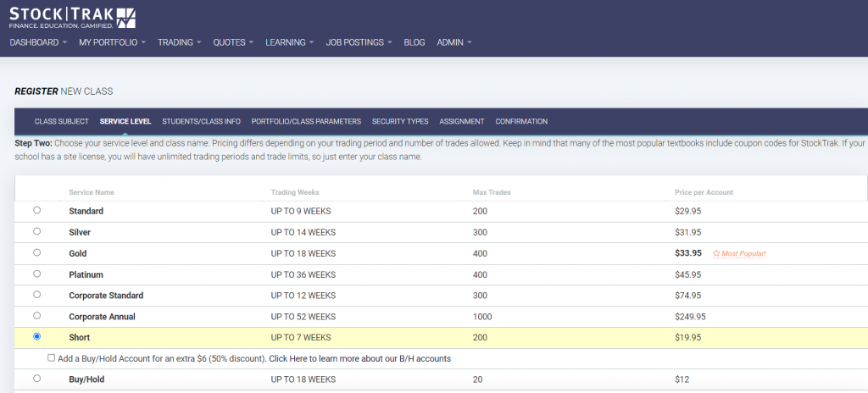Click the $29.95 price
This screenshot has height=393, width=868.
688,211
